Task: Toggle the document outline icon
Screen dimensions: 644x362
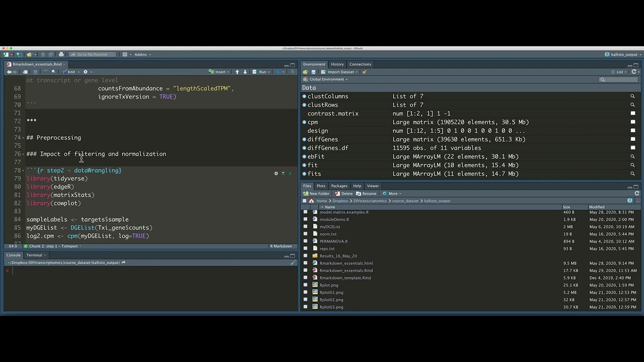Action: click(x=293, y=72)
